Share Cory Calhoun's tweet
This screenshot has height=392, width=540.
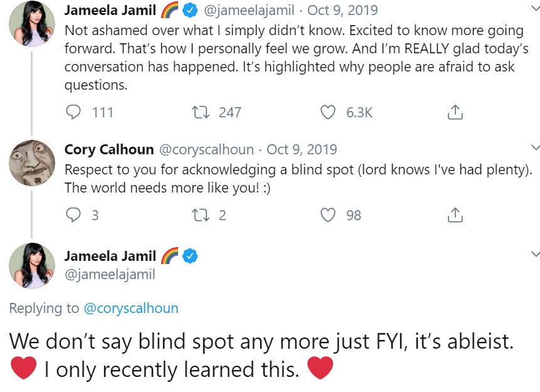pos(455,215)
